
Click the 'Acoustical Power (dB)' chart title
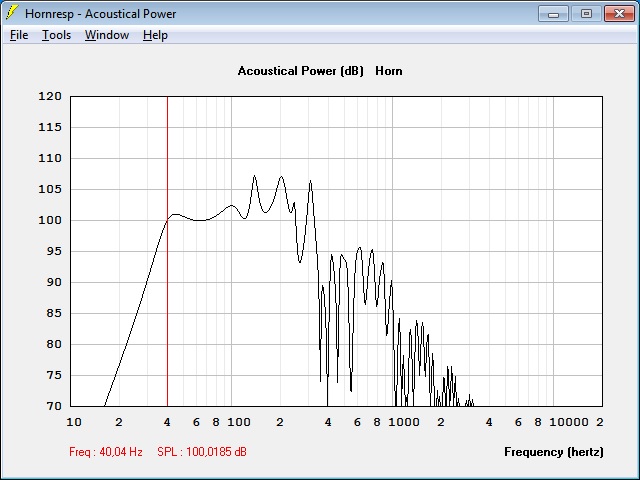(x=300, y=71)
